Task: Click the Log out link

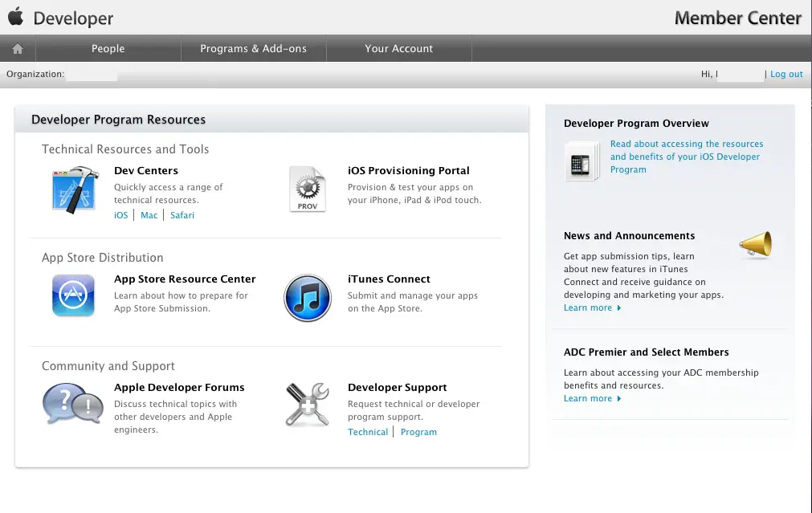Action: 786,74
